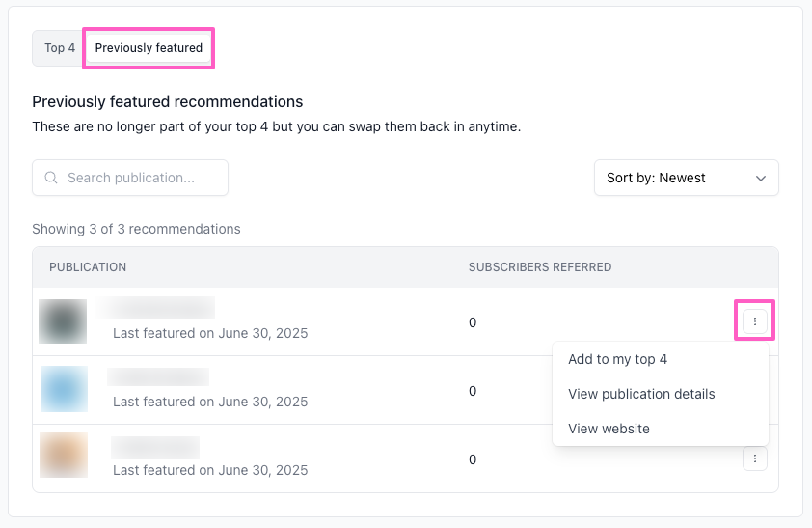This screenshot has height=528, width=812.
Task: Open the second row's blurred publication name
Action: click(157, 376)
